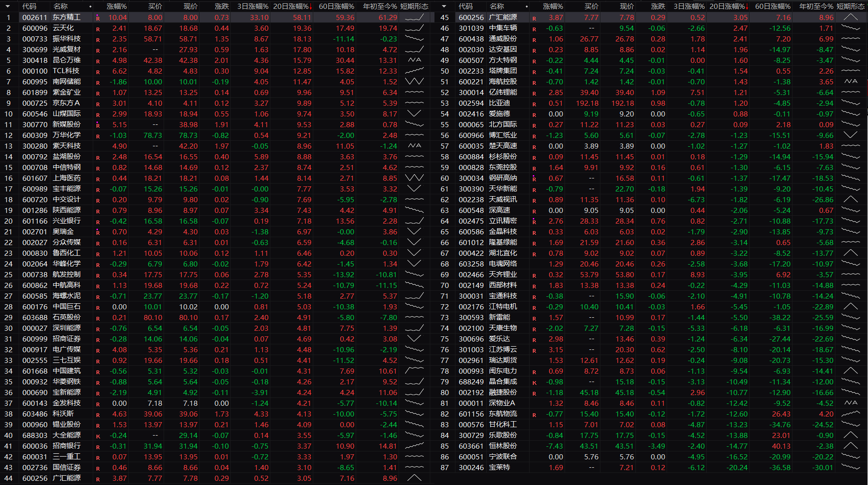Sort left table by 年初至今% header
This screenshot has width=868, height=485.
pyautogui.click(x=380, y=7)
